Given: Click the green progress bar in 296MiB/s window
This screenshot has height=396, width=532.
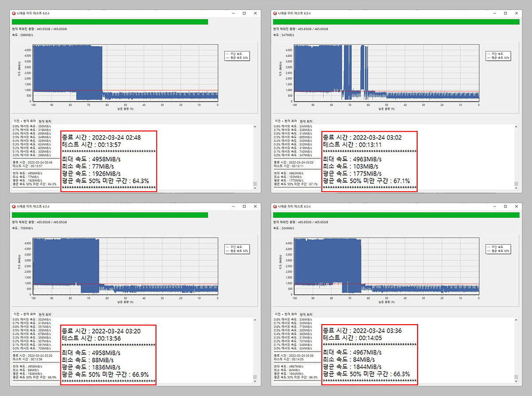Looking at the screenshot, I should 110,22.
